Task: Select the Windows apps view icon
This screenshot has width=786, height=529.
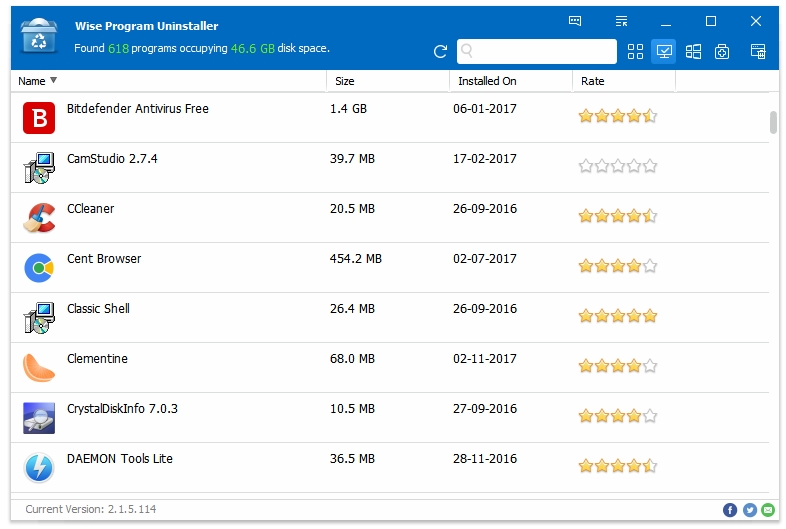Action: pos(693,51)
